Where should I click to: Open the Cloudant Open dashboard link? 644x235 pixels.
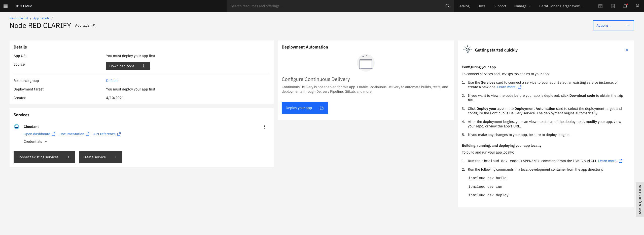pyautogui.click(x=39, y=134)
